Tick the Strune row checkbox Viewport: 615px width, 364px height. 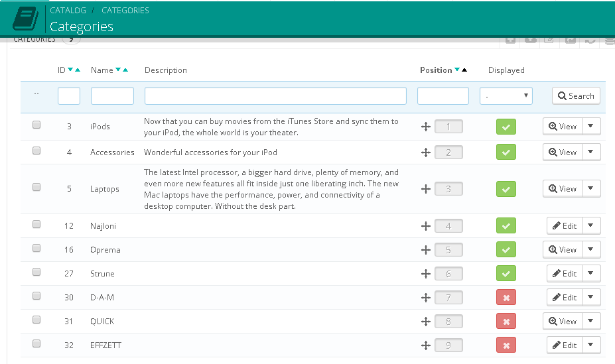pyautogui.click(x=36, y=273)
